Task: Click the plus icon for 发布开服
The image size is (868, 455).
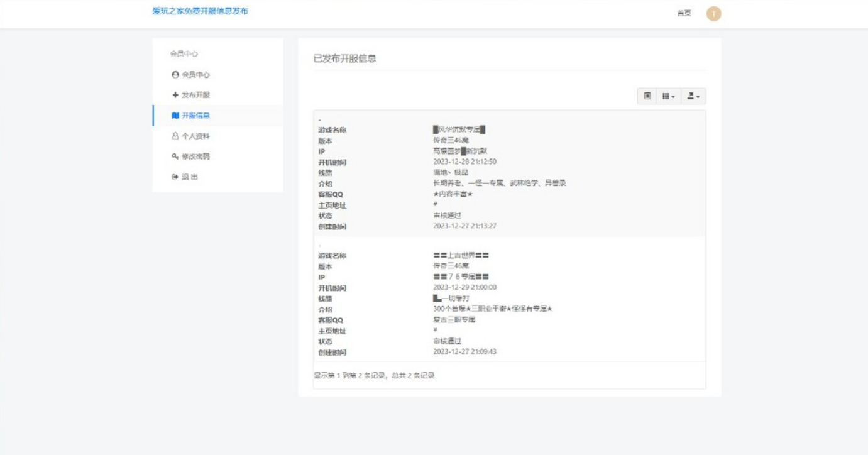Action: click(175, 95)
